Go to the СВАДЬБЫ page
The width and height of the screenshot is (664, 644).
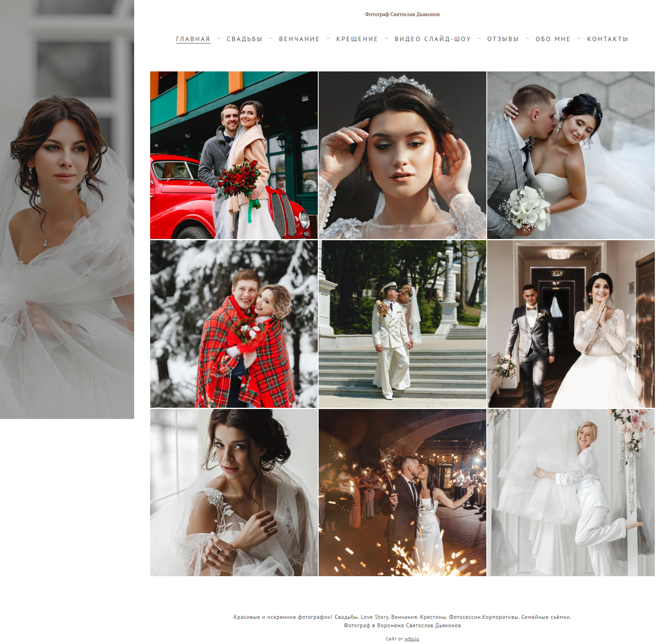coord(245,39)
